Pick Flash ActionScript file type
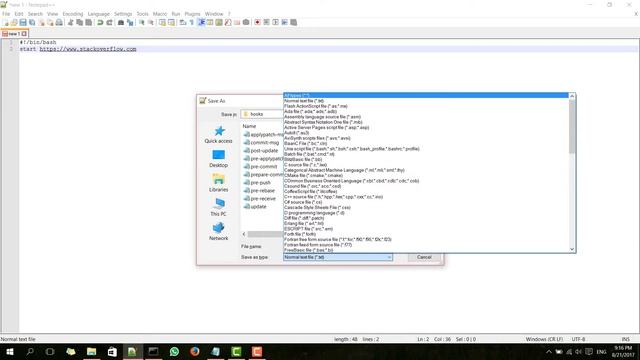 click(x=426, y=106)
